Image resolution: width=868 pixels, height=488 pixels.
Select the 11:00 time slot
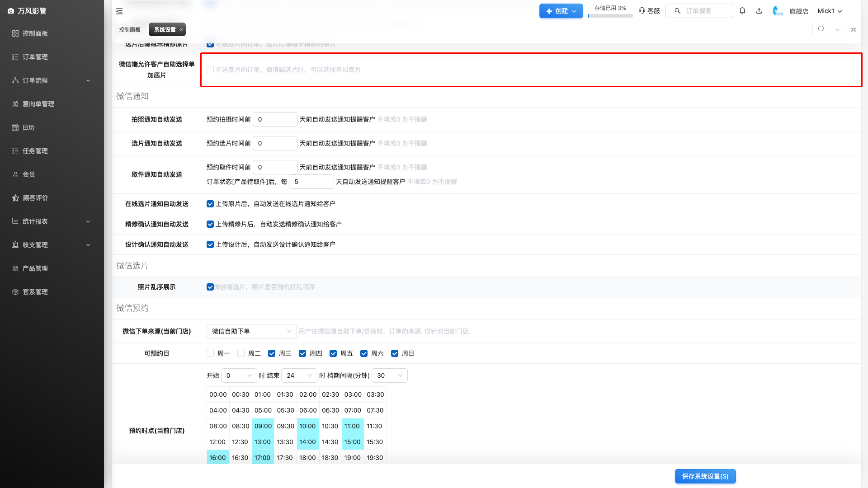[x=353, y=426]
